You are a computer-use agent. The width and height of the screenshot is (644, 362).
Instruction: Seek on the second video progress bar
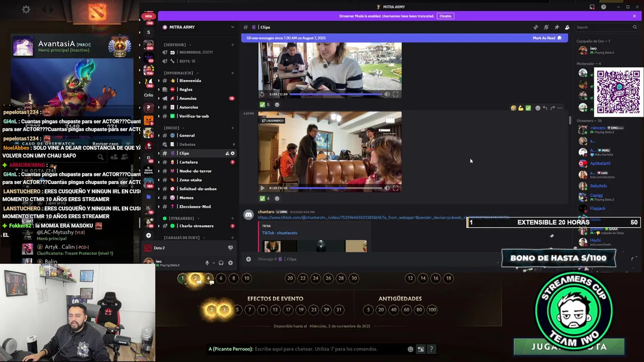(336, 188)
